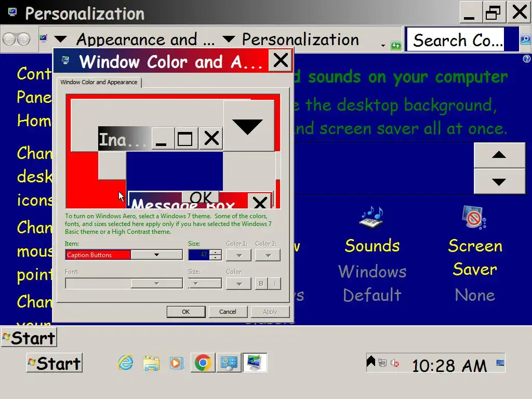This screenshot has width=532, height=399.
Task: Click the preview OK button
Action: click(201, 197)
